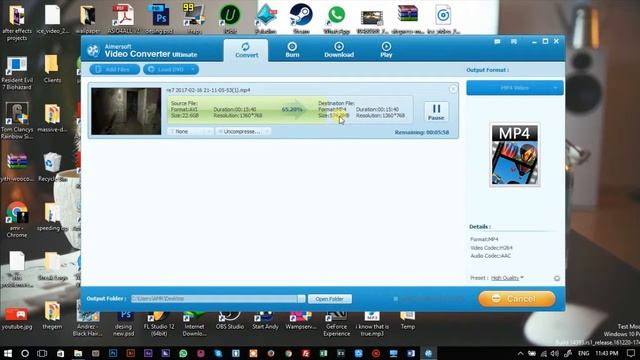Viewport: 640px width, 360px height.
Task: Select the amr - Chrome desktop shortcut
Action: tap(17, 220)
